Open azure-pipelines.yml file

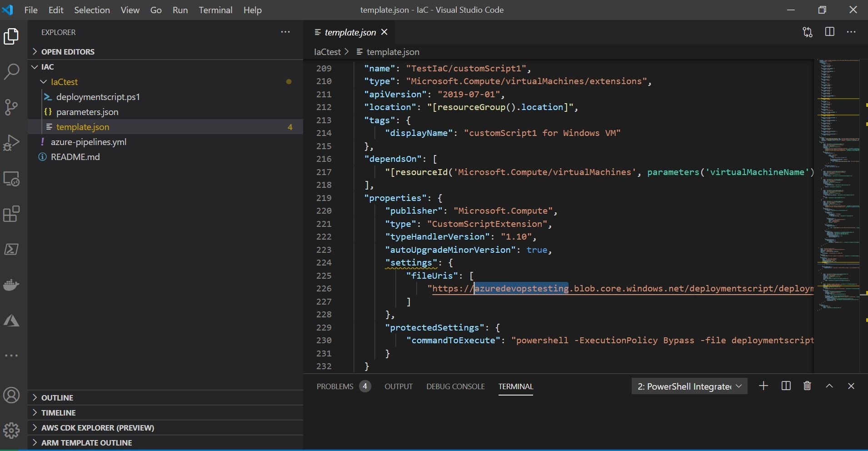[89, 142]
